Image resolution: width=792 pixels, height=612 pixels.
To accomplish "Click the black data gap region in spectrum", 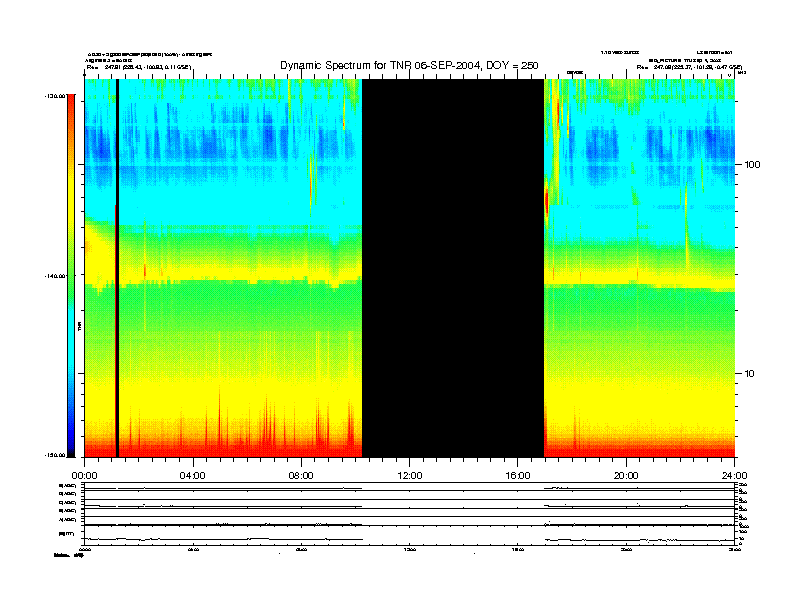I will [x=453, y=268].
